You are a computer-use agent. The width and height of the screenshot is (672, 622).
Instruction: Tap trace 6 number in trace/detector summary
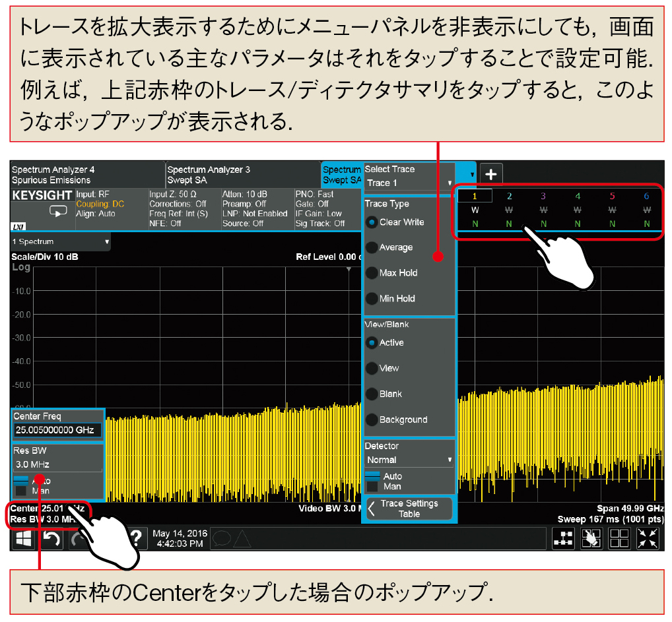point(647,196)
